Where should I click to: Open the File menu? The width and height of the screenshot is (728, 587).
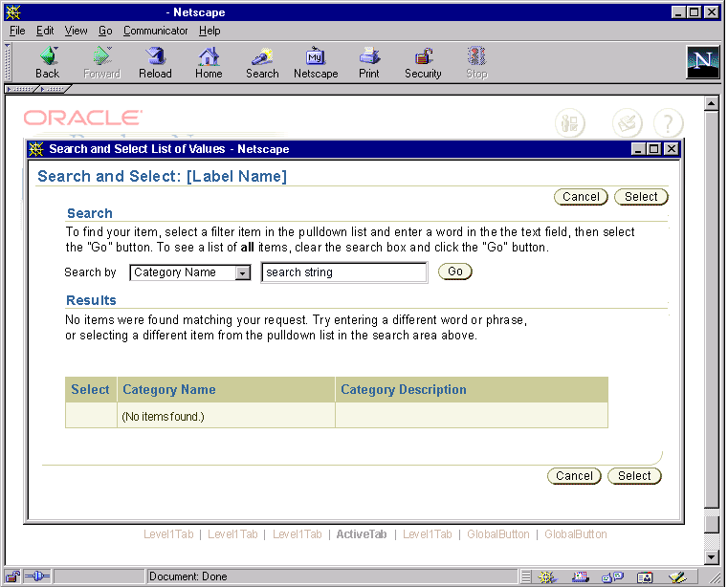(17, 31)
